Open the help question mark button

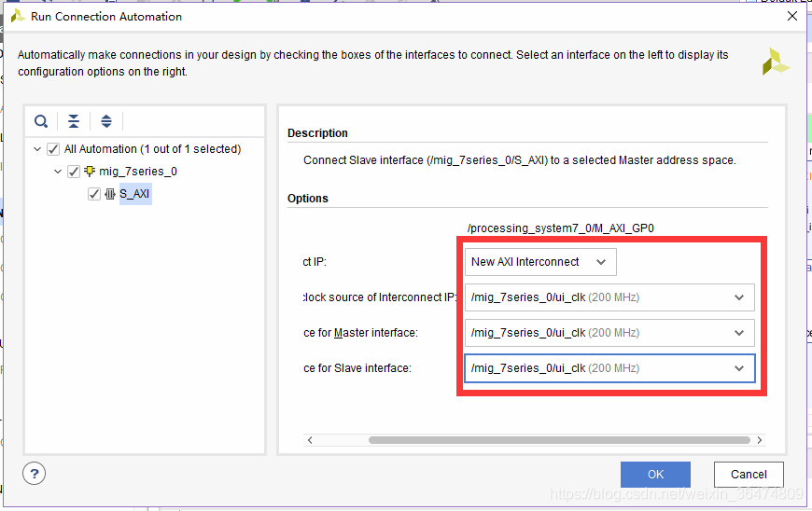click(x=35, y=474)
